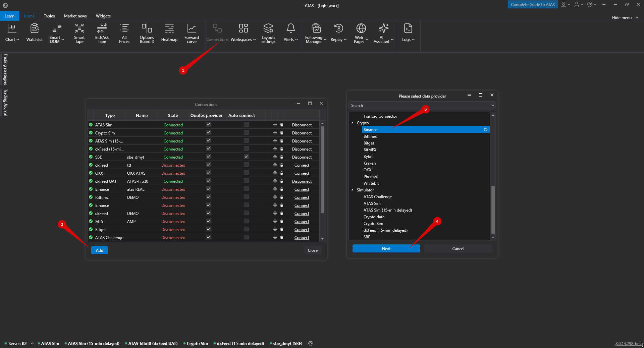Viewport: 644px width, 348px height.
Task: Select the Bybit provider
Action: (x=368, y=156)
